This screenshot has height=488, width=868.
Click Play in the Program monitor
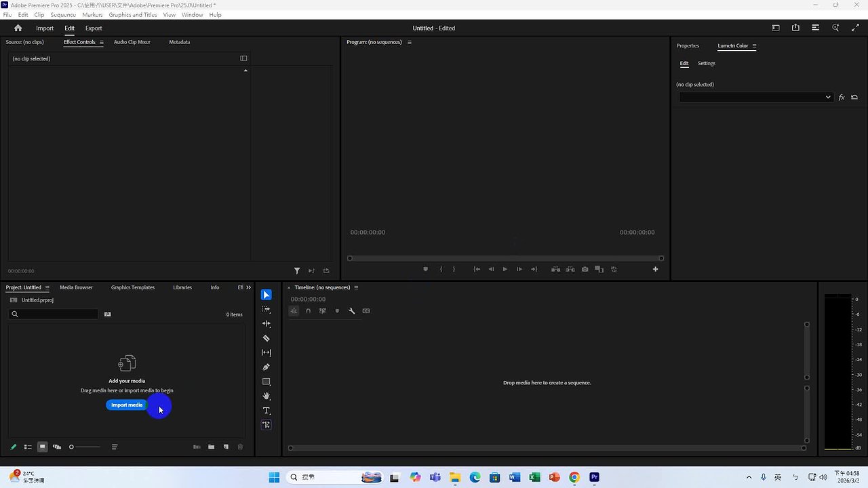(x=505, y=269)
